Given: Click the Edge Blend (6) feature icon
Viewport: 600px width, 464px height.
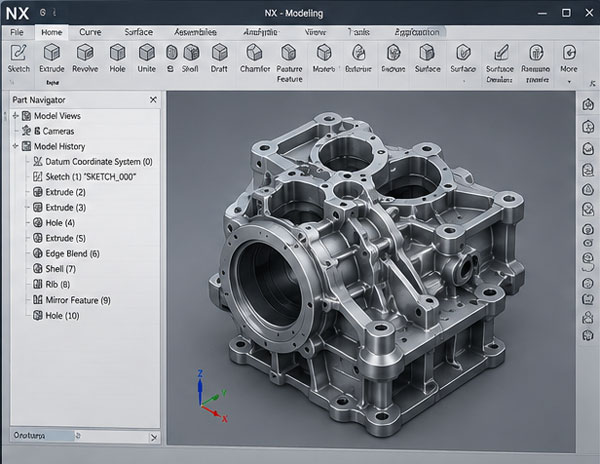Looking at the screenshot, I should click(38, 253).
